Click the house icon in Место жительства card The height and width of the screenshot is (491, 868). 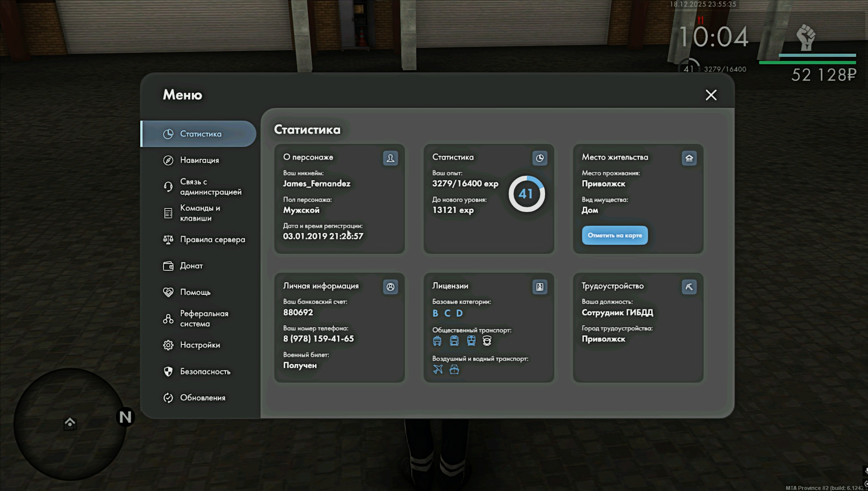(x=689, y=158)
